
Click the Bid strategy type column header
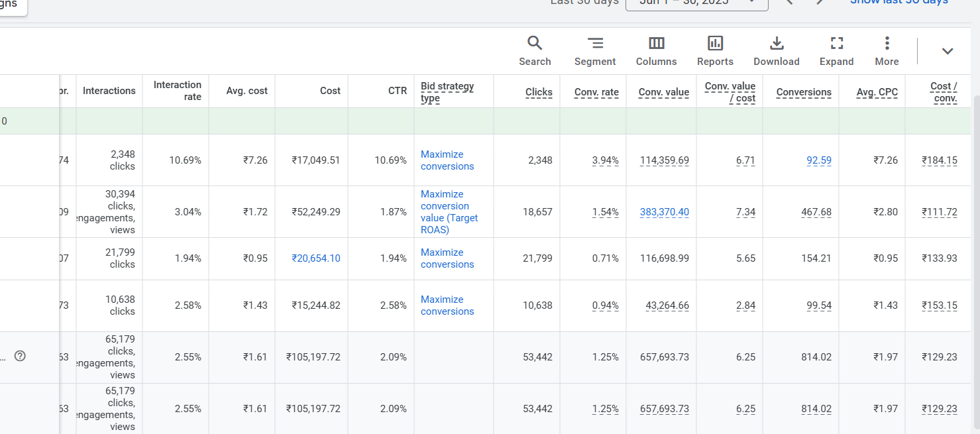tap(447, 92)
